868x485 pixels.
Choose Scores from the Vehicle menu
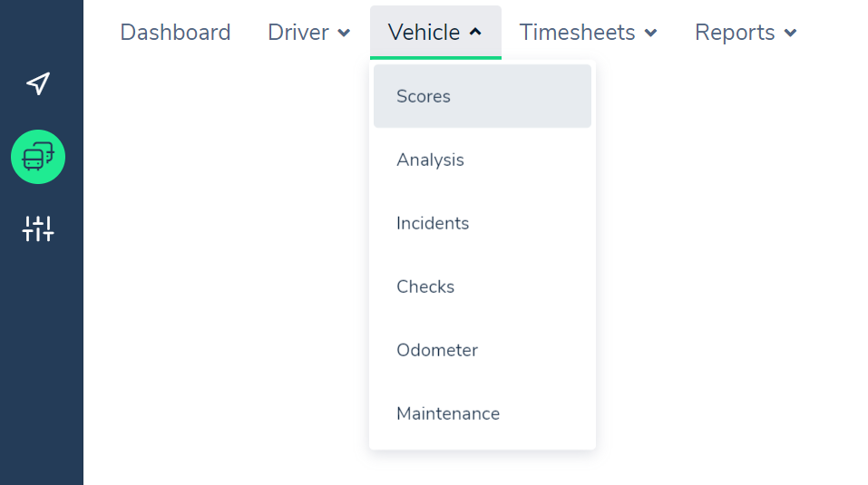click(483, 96)
